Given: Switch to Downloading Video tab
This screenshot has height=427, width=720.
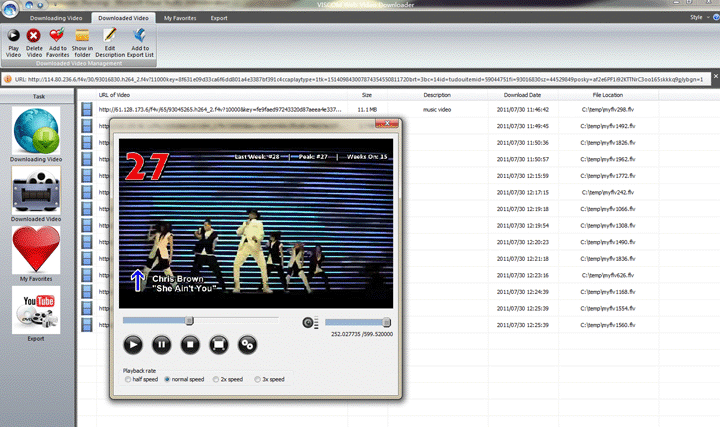Looking at the screenshot, I should pos(56,18).
